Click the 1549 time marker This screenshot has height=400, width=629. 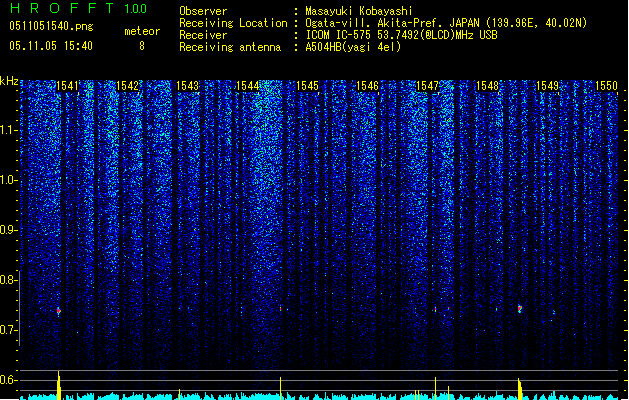548,86
